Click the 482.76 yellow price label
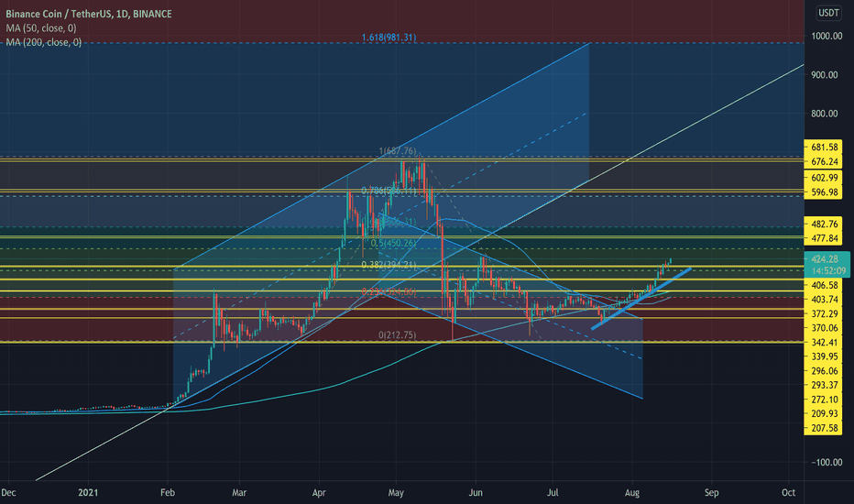This screenshot has height=504, width=854. click(824, 224)
